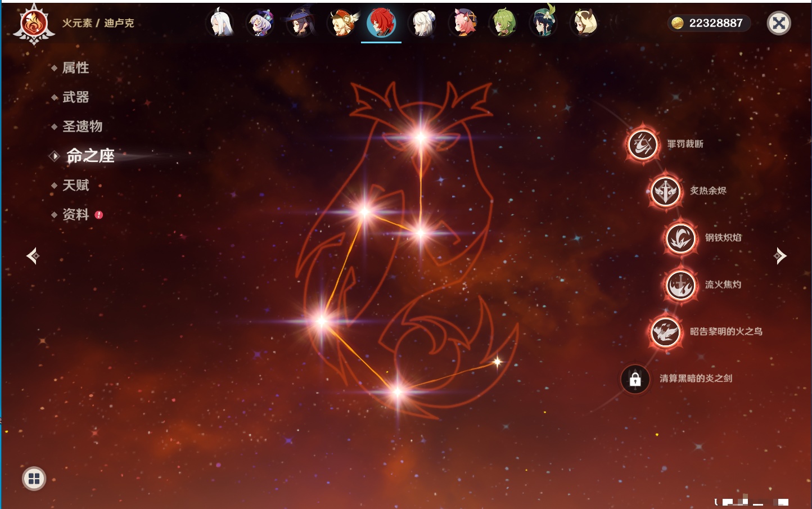Select the Klee avatar with red winged cap

tap(341, 23)
